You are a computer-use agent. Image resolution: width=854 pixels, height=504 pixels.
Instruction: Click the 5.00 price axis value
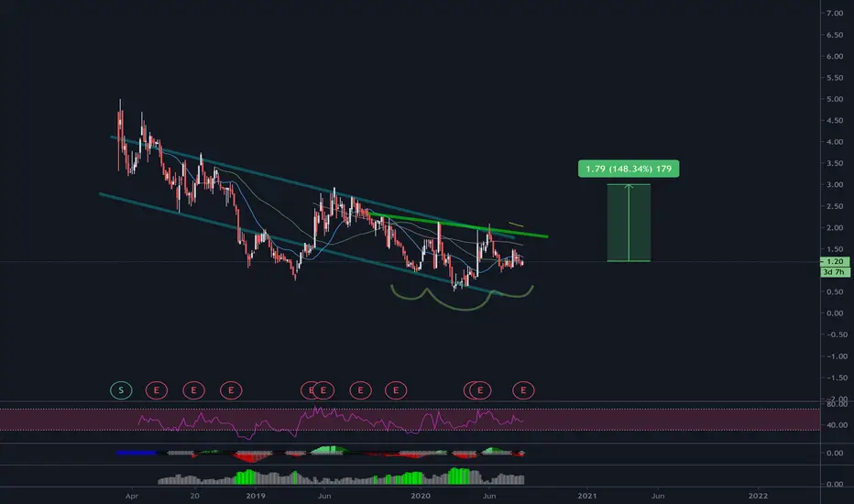click(835, 99)
